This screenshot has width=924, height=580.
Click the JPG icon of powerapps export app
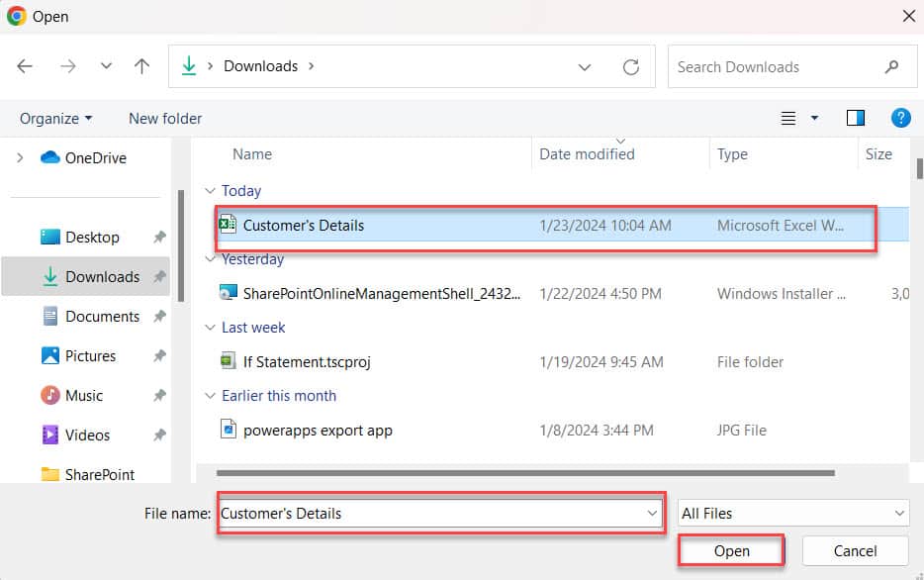click(x=229, y=430)
